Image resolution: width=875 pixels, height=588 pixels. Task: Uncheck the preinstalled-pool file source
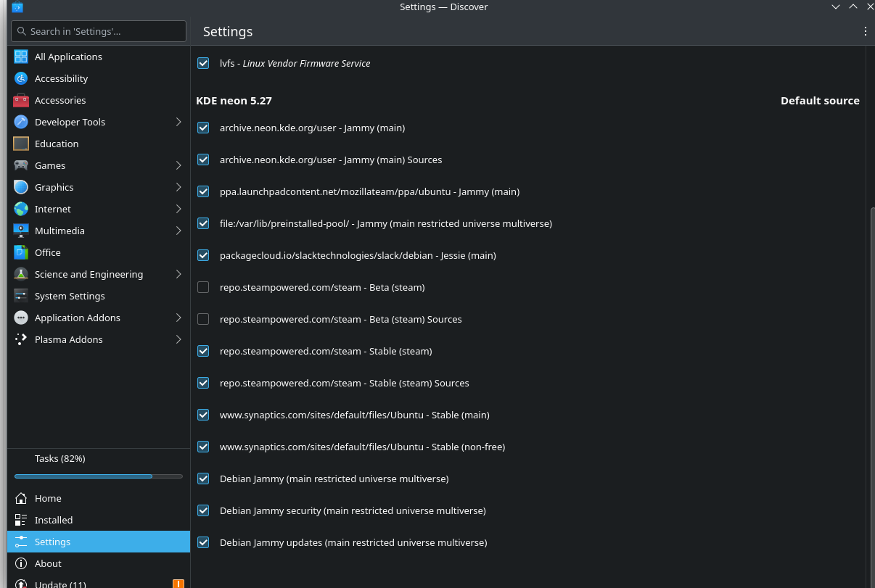click(x=203, y=223)
